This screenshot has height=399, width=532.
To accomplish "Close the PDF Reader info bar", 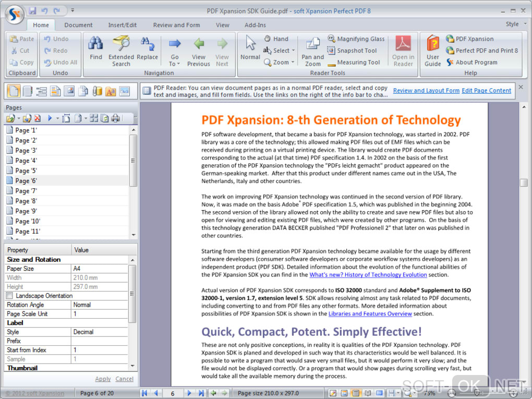I will click(521, 87).
